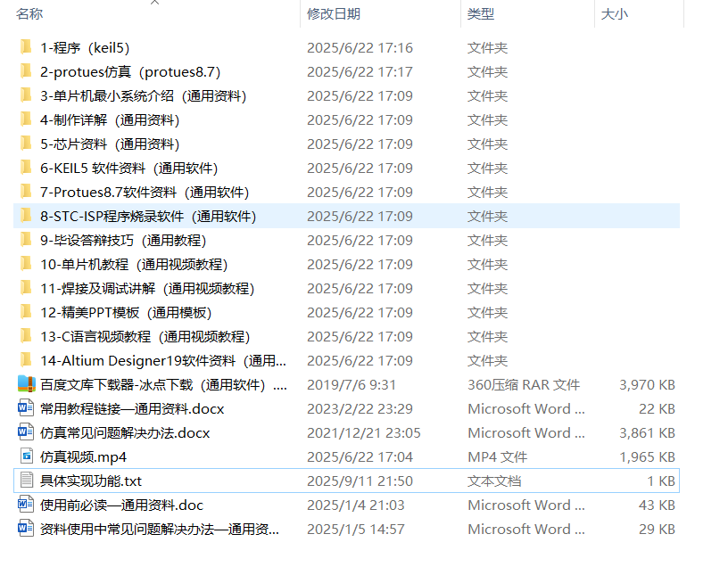
Task: Select file name 仿真视频.mp4
Action: tap(84, 457)
